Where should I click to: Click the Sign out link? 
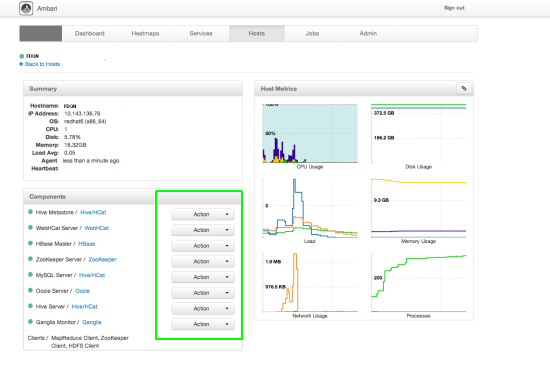tap(454, 8)
